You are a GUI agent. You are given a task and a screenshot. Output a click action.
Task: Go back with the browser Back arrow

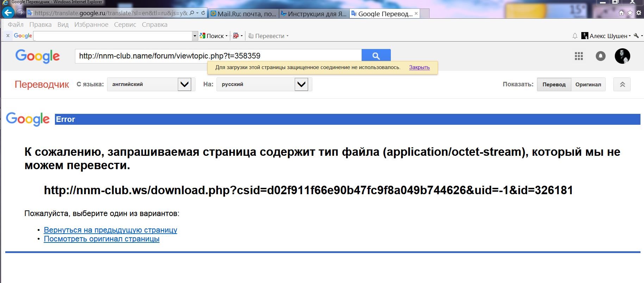point(8,13)
